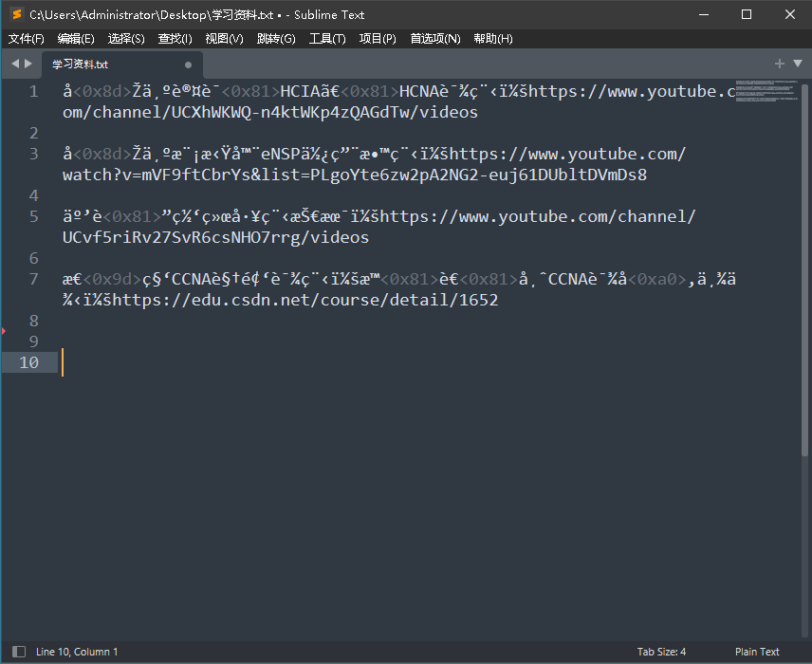Click the Line 10, Column 1 status text
This screenshot has height=664, width=812.
pos(76,652)
